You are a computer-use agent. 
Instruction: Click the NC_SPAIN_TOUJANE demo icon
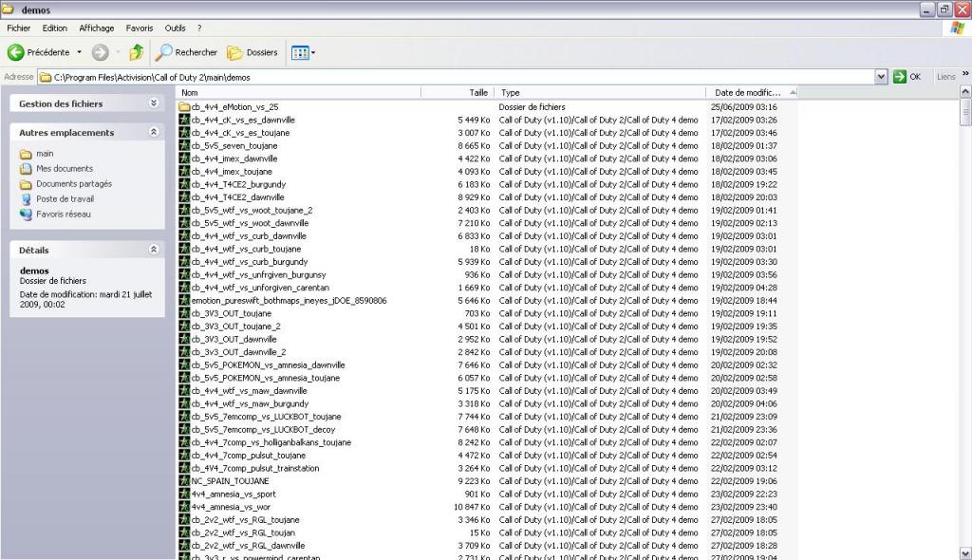pyautogui.click(x=184, y=480)
